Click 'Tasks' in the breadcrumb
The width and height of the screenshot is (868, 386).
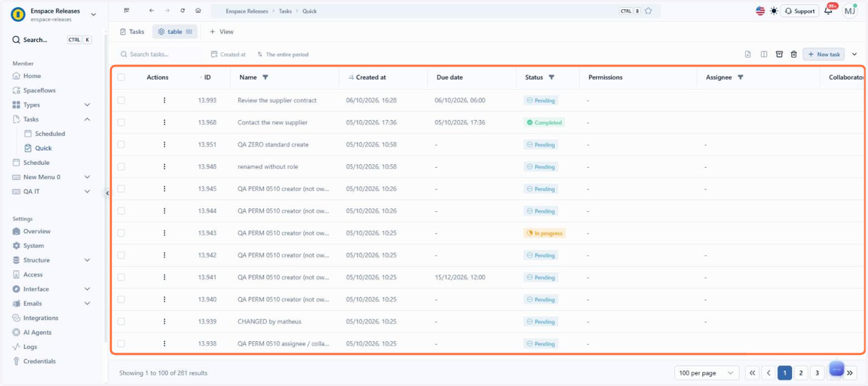(x=286, y=12)
